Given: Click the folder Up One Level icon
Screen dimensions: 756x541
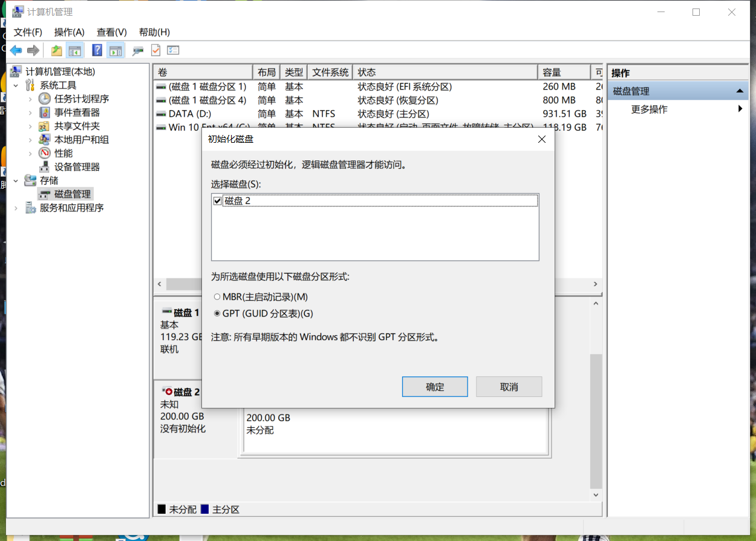Looking at the screenshot, I should click(x=56, y=51).
